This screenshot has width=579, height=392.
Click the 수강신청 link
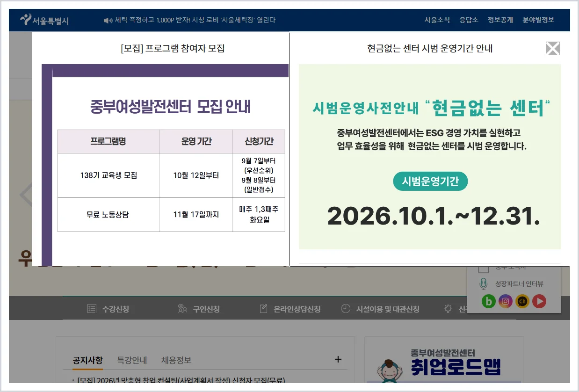[x=116, y=309]
